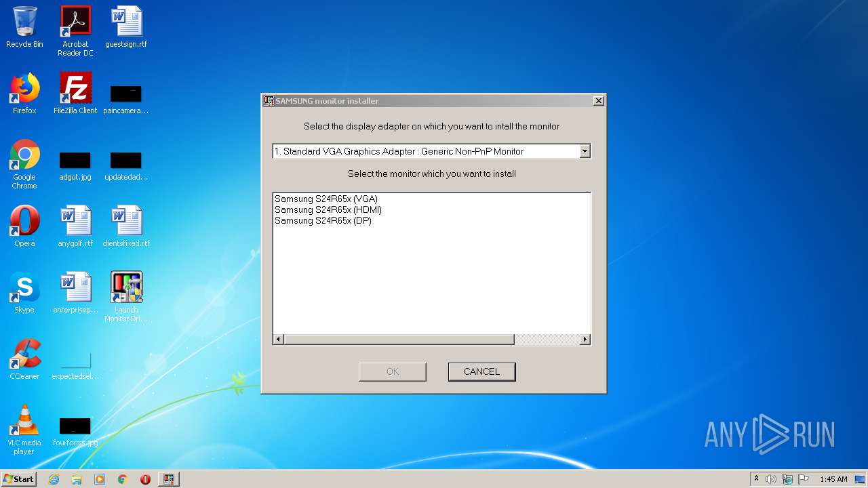
Task: Open Internet Explorer from taskbar
Action: click(x=54, y=479)
